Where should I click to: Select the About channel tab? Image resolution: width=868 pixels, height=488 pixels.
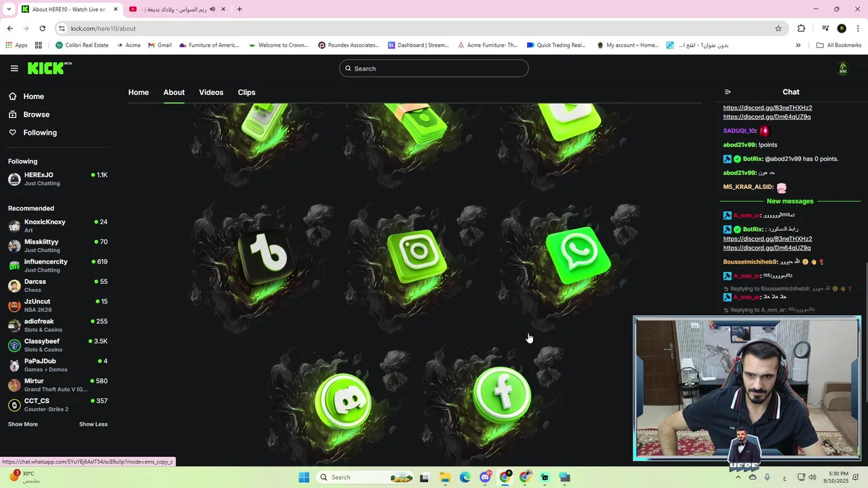[174, 92]
